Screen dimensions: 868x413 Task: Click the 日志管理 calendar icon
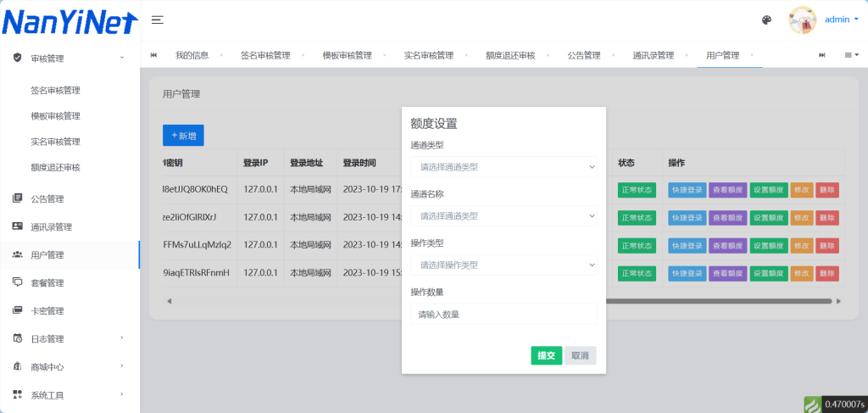[17, 338]
